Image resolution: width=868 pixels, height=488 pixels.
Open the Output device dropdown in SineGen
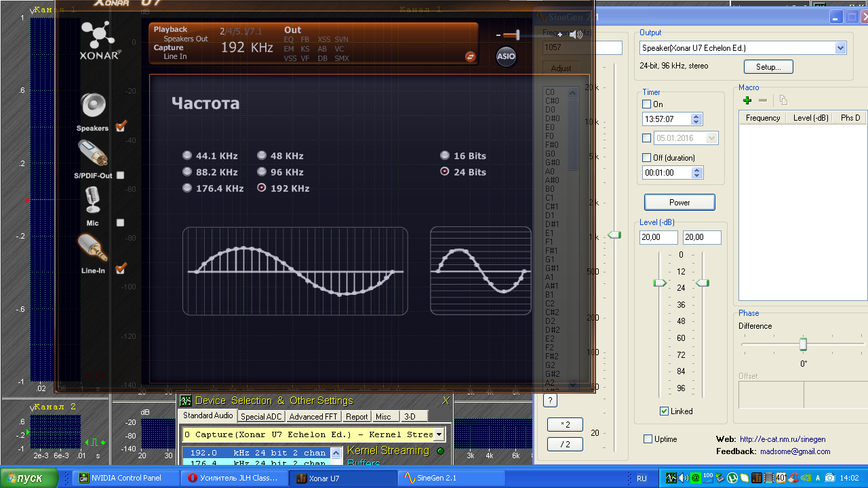click(841, 48)
